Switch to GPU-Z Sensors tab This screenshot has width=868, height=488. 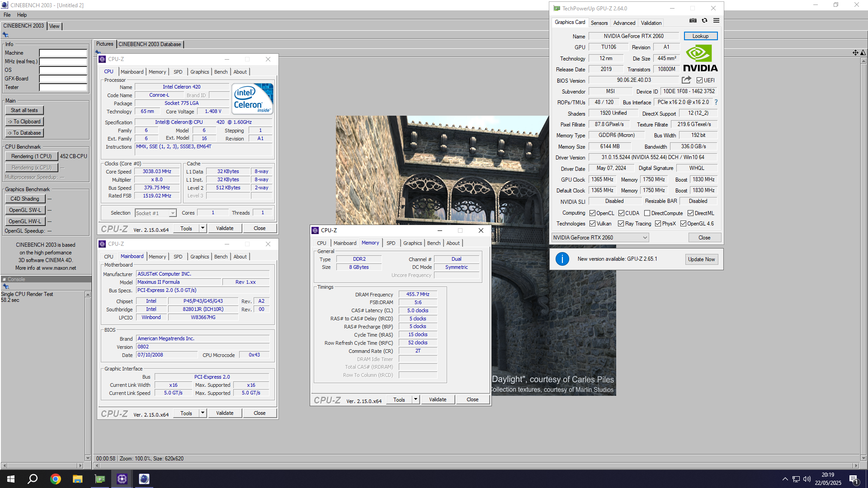pyautogui.click(x=599, y=23)
